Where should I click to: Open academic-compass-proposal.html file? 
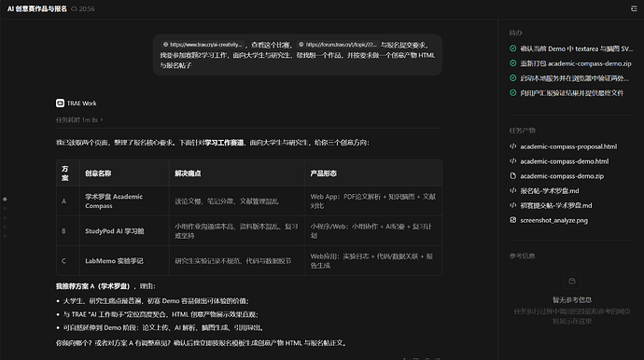(568, 146)
